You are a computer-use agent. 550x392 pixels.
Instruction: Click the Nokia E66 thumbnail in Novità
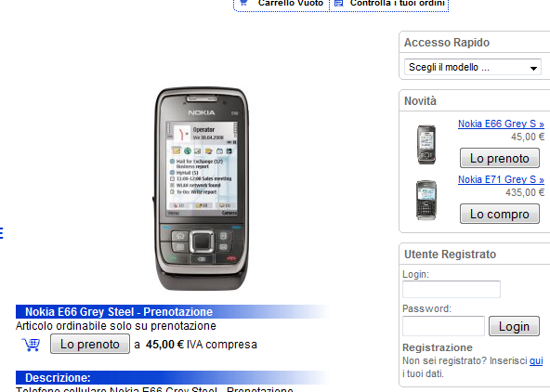pos(426,145)
